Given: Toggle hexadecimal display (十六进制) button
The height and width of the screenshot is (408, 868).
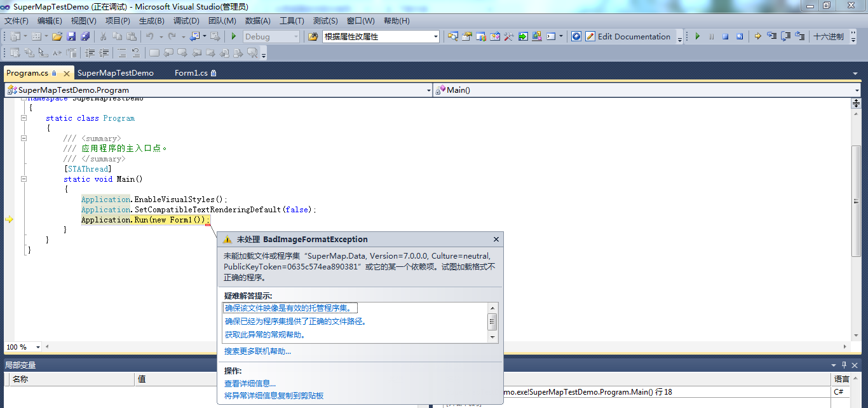Looking at the screenshot, I should 829,37.
